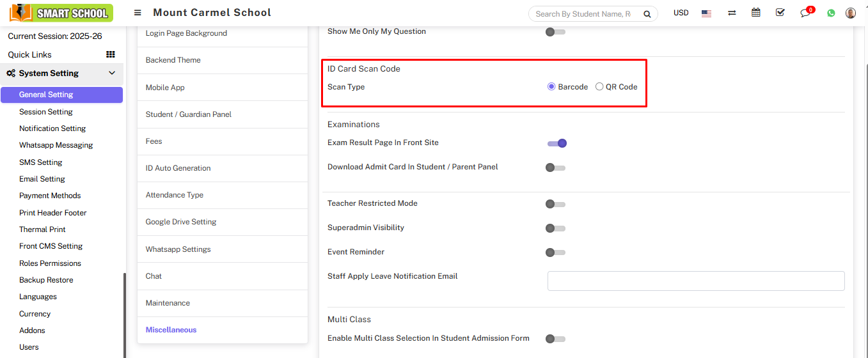Screen dimensions: 868x358
Task: Open the Quick Links grid icon
Action: tap(110, 54)
